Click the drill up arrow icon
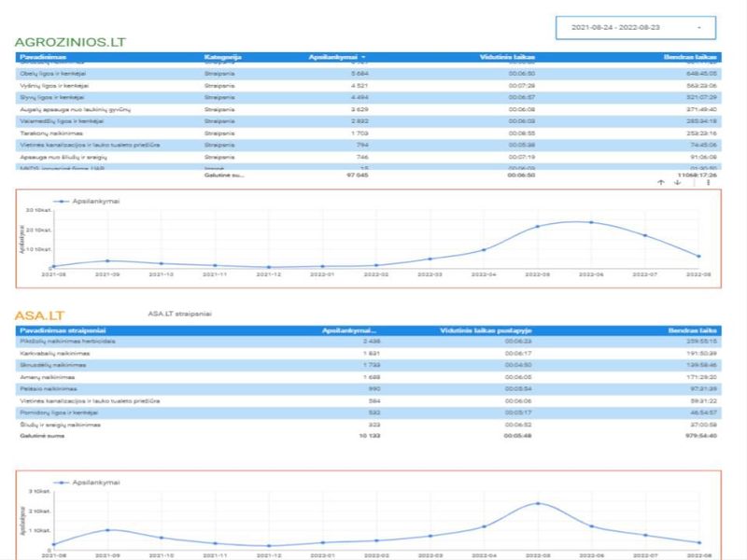This screenshot has height=560, width=747. pos(661,182)
